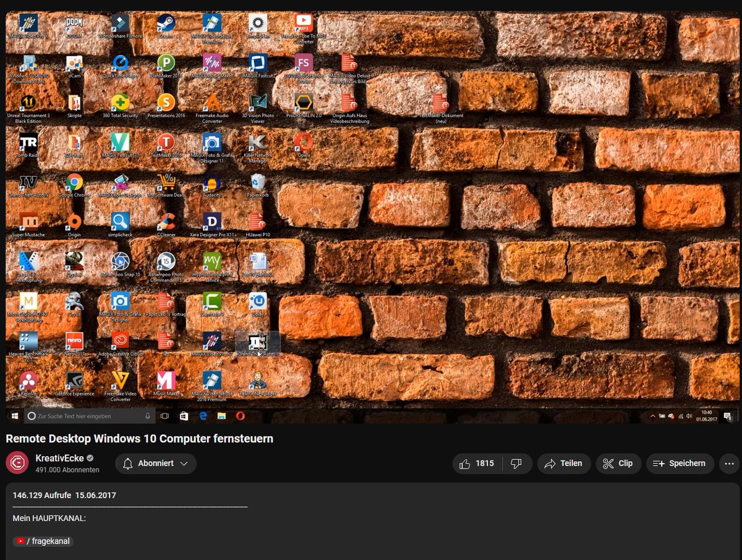Launch the Resolve desktop icon
742x560 pixels.
tap(28, 383)
